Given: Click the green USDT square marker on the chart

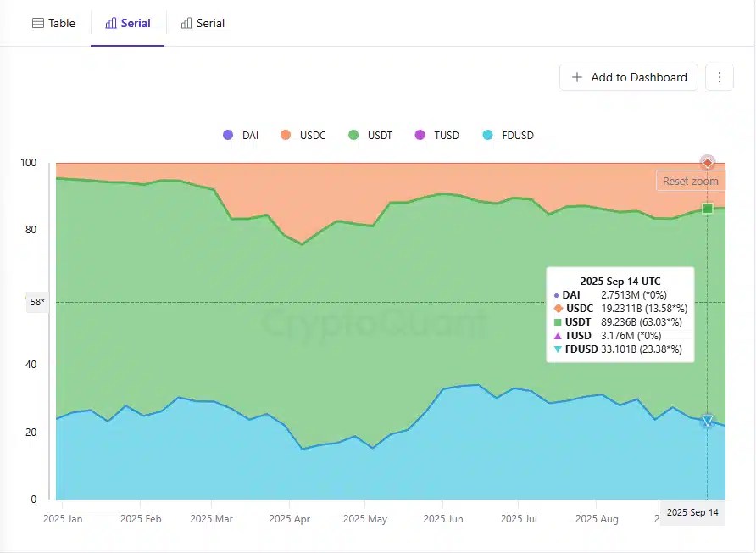Looking at the screenshot, I should pyautogui.click(x=708, y=209).
